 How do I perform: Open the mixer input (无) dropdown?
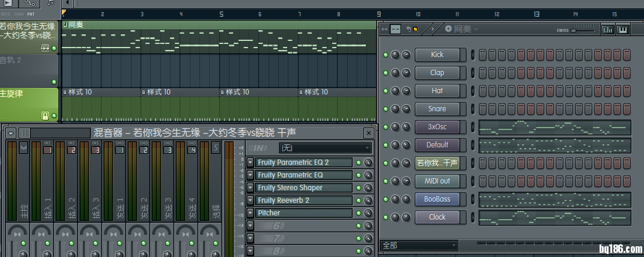click(325, 147)
